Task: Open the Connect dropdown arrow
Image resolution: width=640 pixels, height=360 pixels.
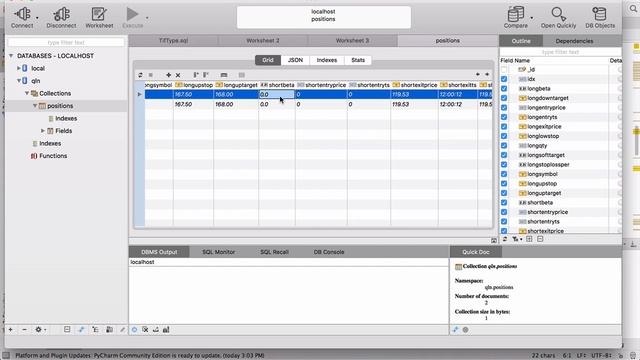Action: tap(37, 18)
